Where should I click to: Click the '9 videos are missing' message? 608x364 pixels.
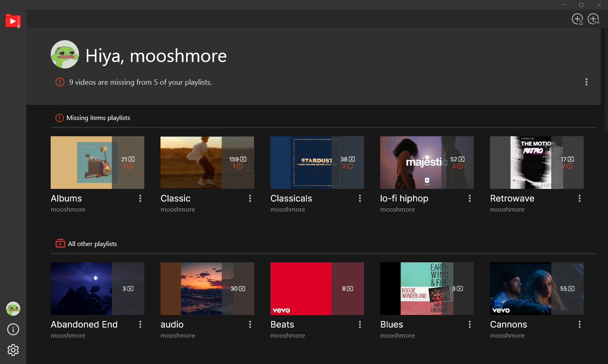140,82
